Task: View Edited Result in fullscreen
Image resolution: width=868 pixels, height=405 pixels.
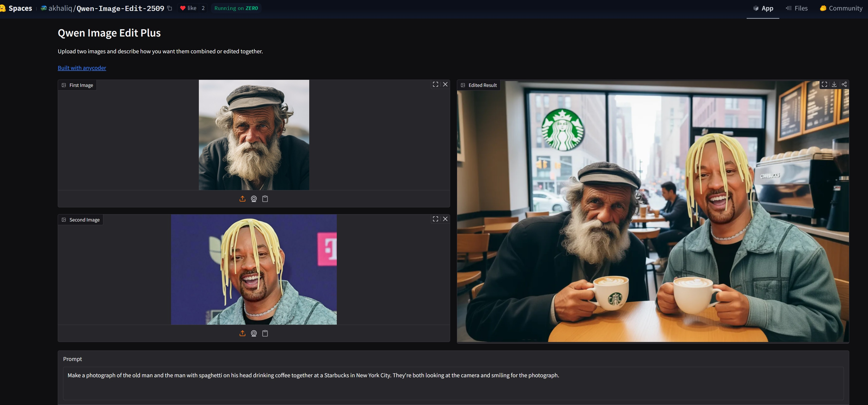Action: coord(824,84)
